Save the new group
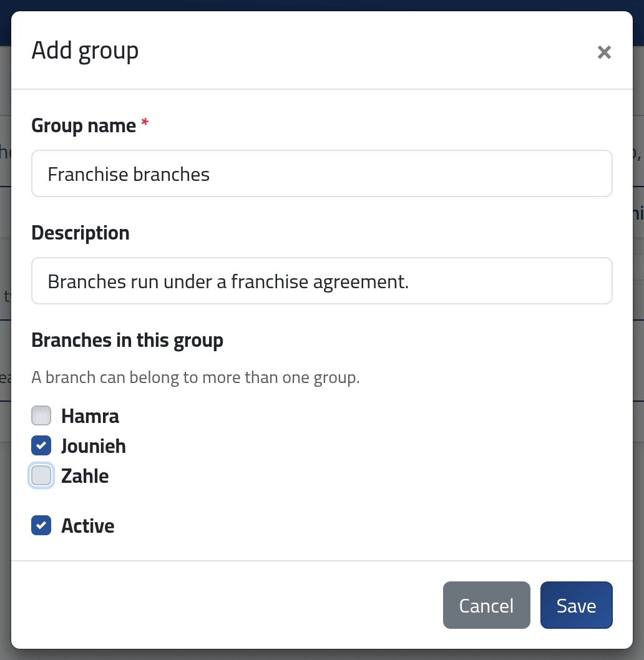 point(576,605)
